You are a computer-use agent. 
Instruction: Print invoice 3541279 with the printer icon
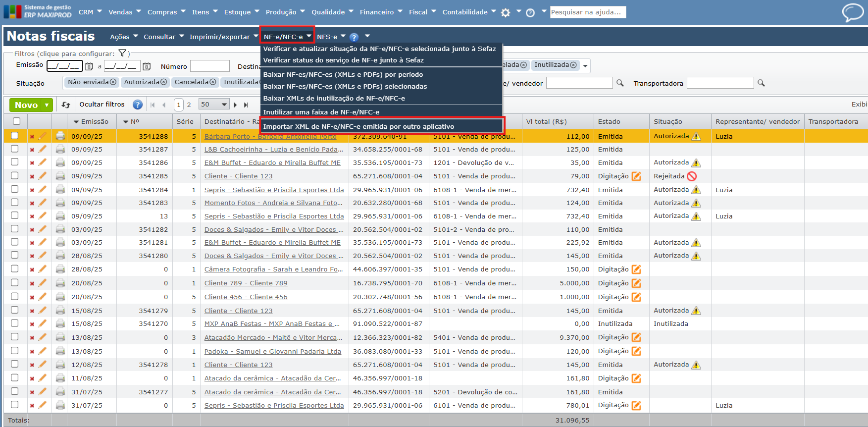click(60, 311)
